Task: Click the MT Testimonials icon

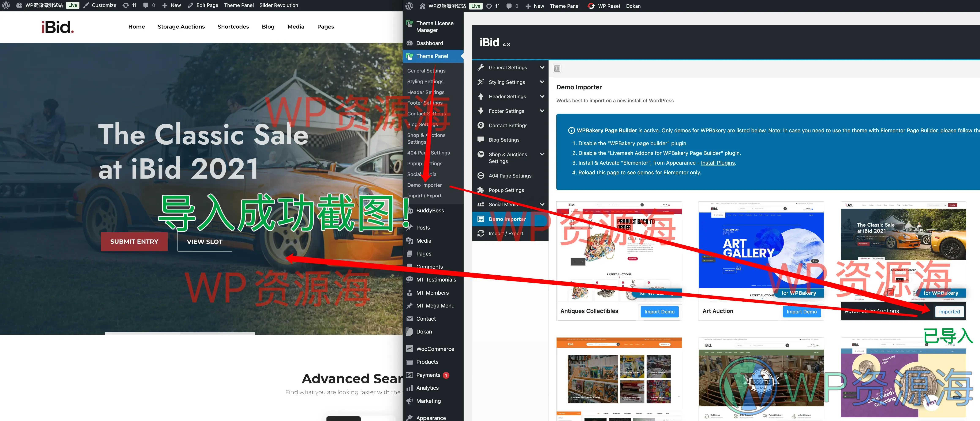Action: pos(410,279)
